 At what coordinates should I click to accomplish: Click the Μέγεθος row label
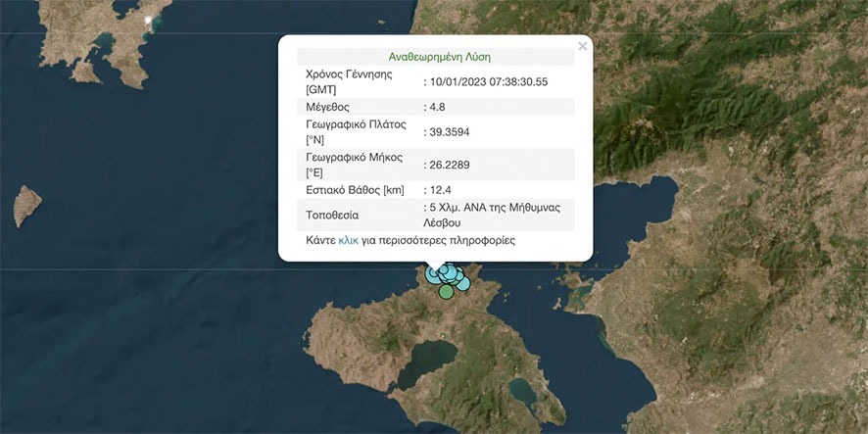pyautogui.click(x=328, y=107)
